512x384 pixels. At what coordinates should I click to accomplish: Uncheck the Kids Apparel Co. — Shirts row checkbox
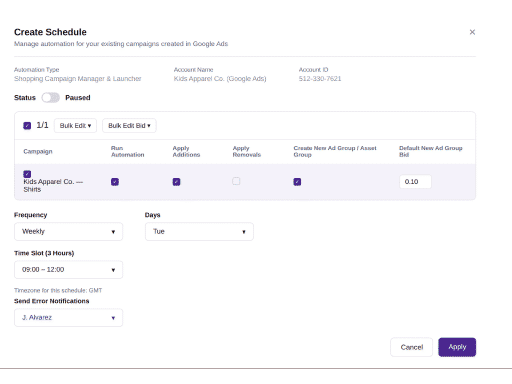(x=27, y=174)
